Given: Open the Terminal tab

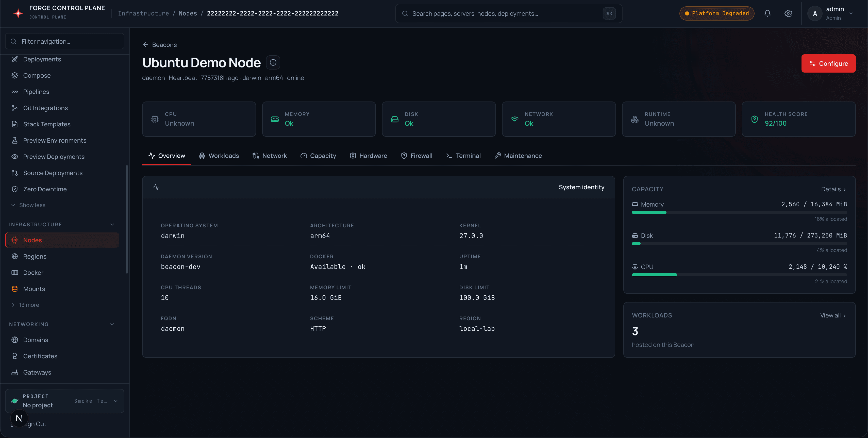Looking at the screenshot, I should [x=463, y=156].
